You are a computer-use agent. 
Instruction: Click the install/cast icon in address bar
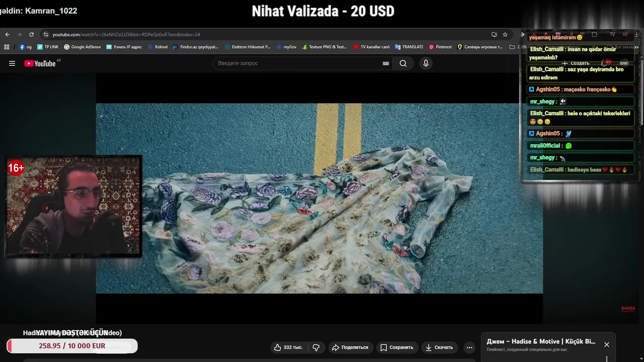[494, 35]
